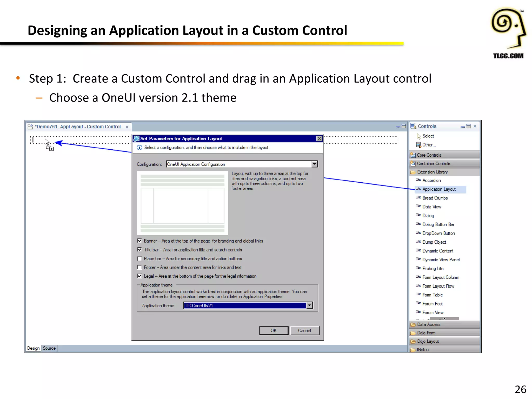Expand the Data Access section
The image size is (532, 399).
coord(444,324)
